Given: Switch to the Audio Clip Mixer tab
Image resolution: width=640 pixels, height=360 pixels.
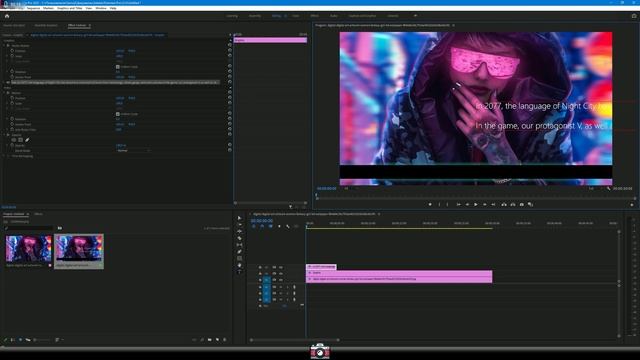Looking at the screenshot, I should 46,25.
